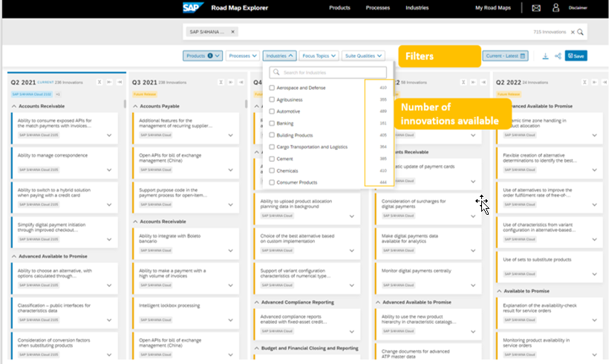Open the Focus Topics filter dropdown
The width and height of the screenshot is (609, 364).
(319, 56)
